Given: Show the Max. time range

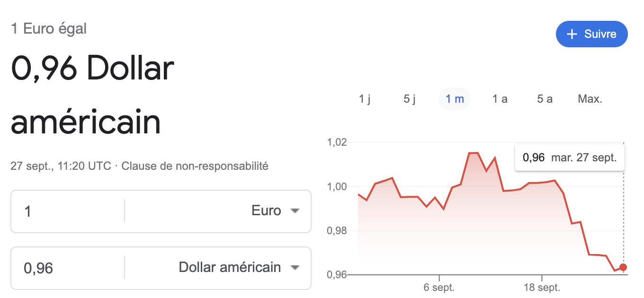Looking at the screenshot, I should [x=590, y=99].
